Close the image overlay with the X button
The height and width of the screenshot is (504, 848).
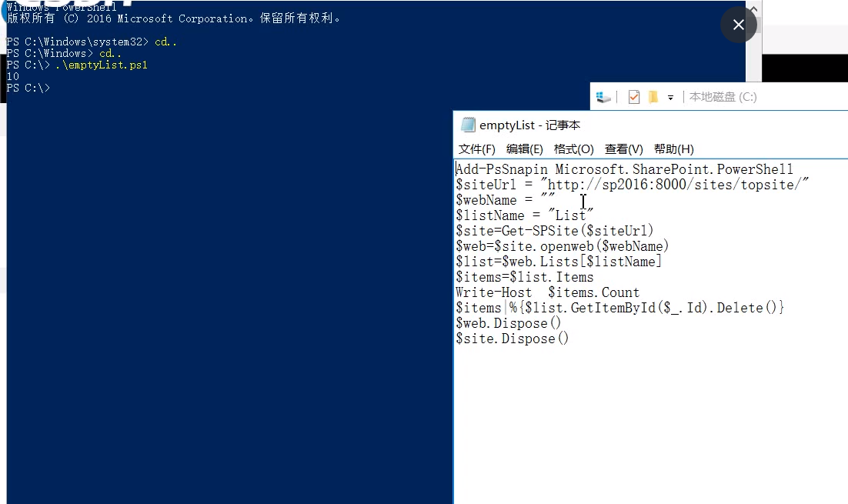pyautogui.click(x=738, y=25)
